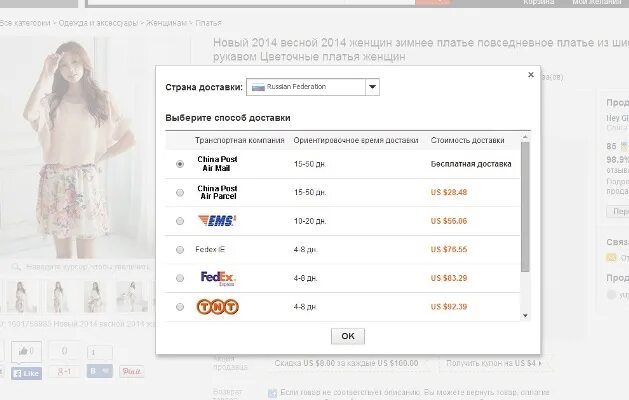
Task: Open the main dress product photo
Action: coord(76,148)
